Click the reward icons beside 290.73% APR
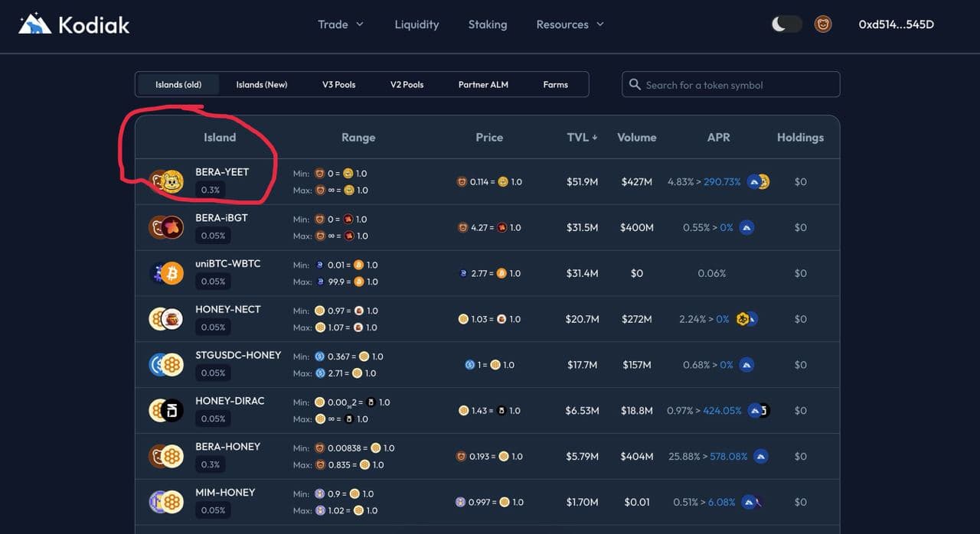 758,181
